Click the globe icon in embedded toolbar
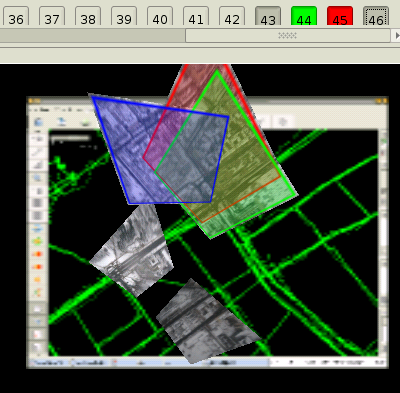The image size is (400, 393). point(38,122)
